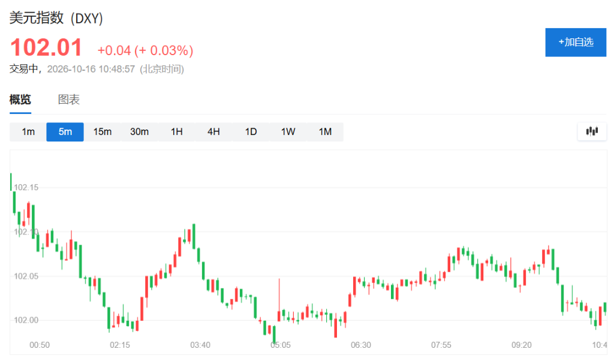
Task: Click the 06:30 time axis label
Action: click(x=360, y=345)
